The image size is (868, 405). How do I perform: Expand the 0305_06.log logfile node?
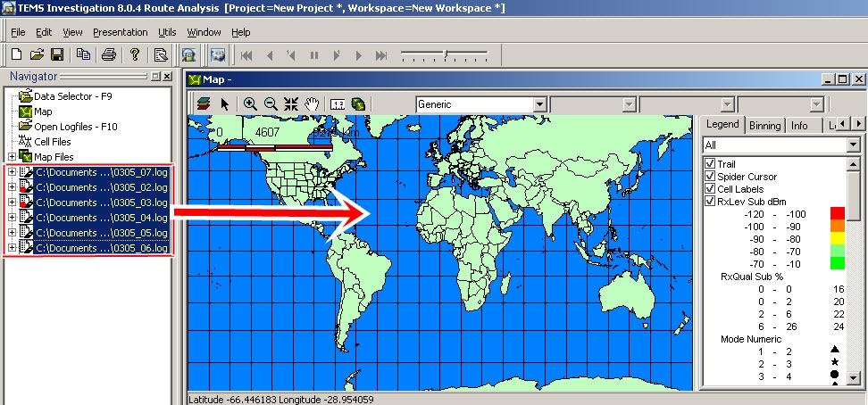pos(13,248)
